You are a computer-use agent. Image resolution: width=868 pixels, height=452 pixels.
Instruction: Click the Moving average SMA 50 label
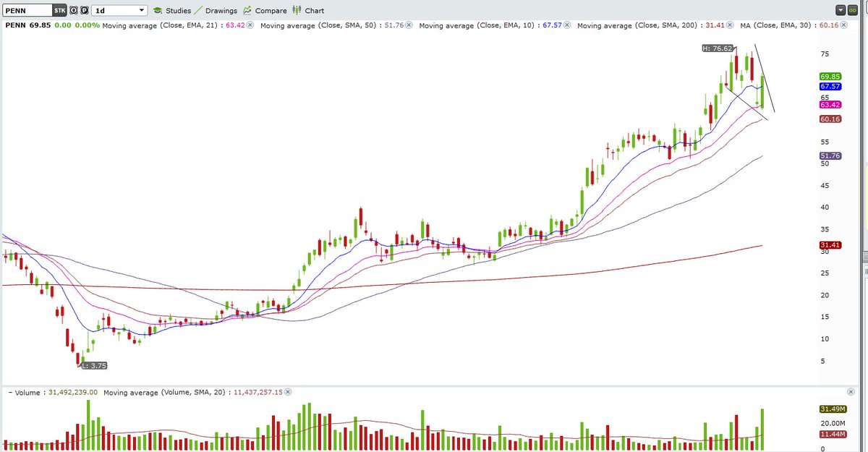(x=331, y=25)
